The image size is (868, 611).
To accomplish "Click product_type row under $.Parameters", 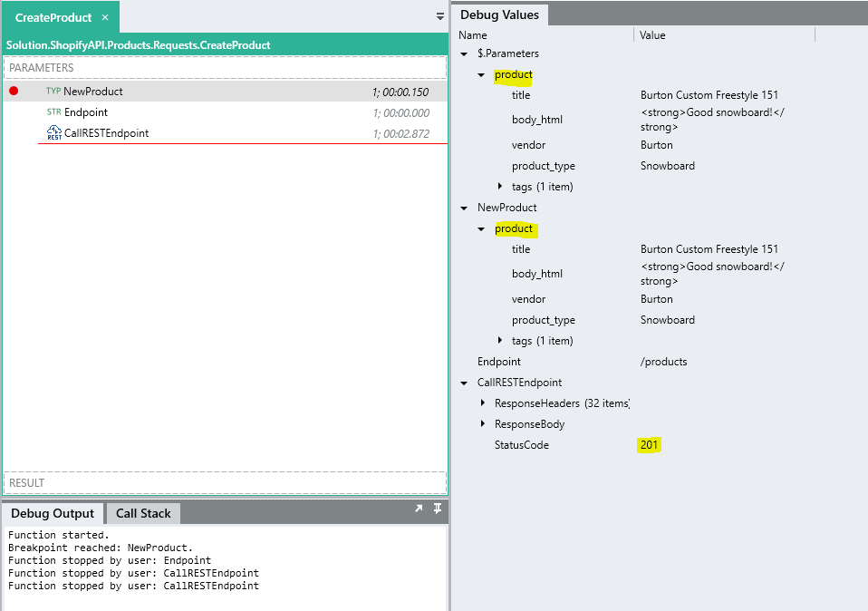I will [x=543, y=166].
